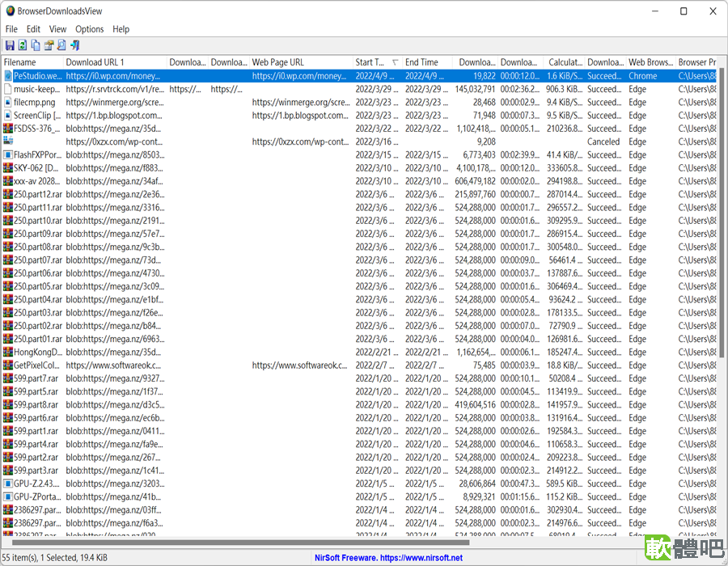Sort by the End Time column header
Viewport: 728px width, 566px height.
click(427, 62)
